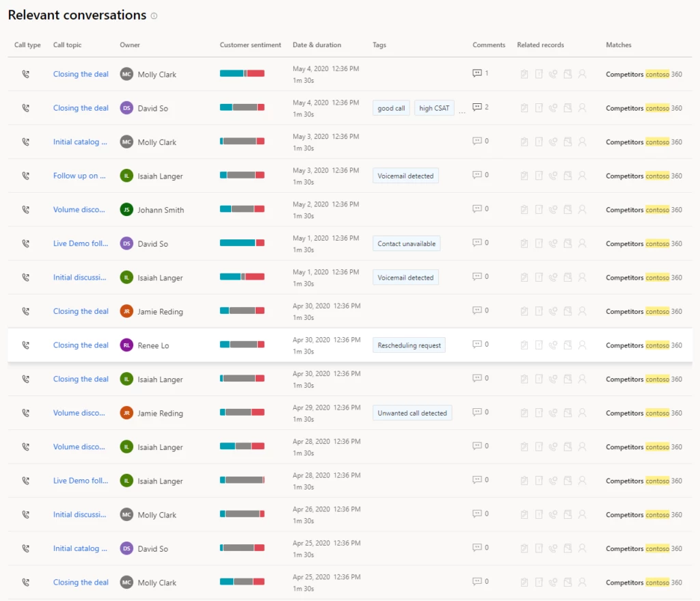The image size is (700, 601).
Task: Click the phone related-record icon on Renee Lo's row
Action: 553,345
